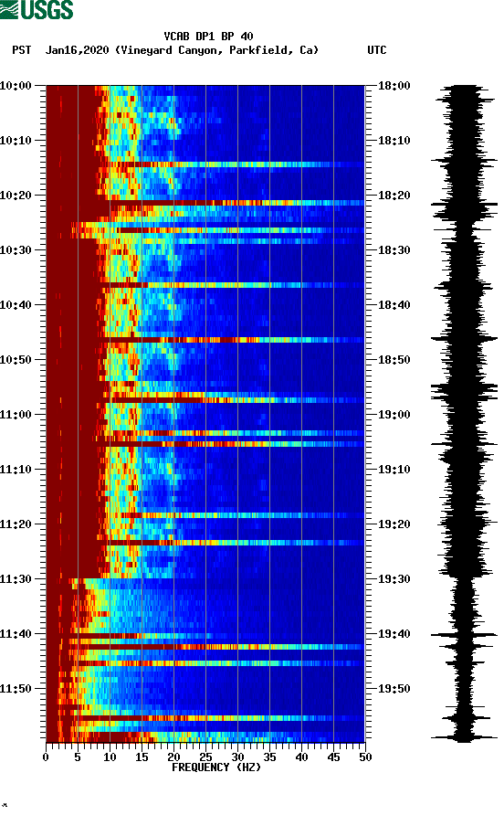Click the 18:10 UTC time label

coord(394,141)
